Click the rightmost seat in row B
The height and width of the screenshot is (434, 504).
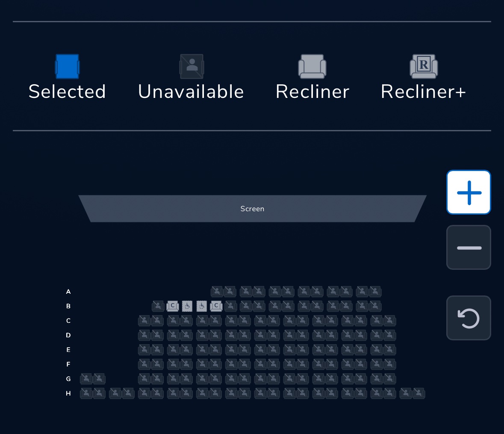(x=375, y=306)
